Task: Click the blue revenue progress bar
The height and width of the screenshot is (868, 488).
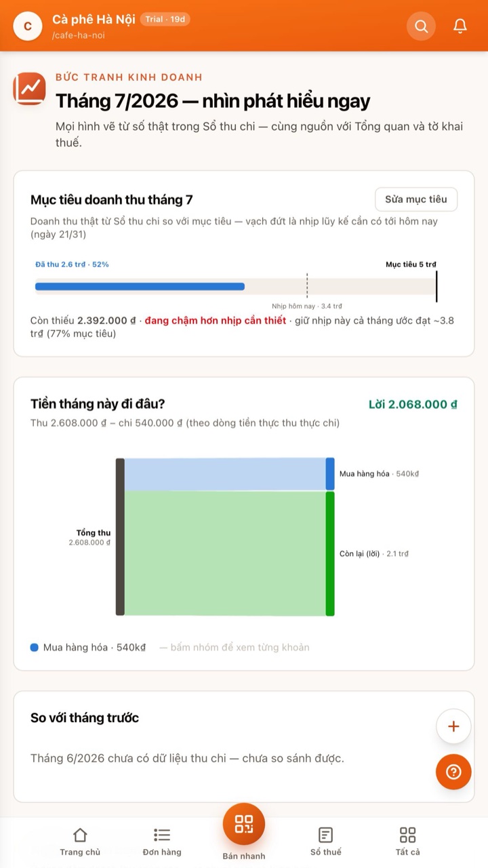Action: (140, 286)
